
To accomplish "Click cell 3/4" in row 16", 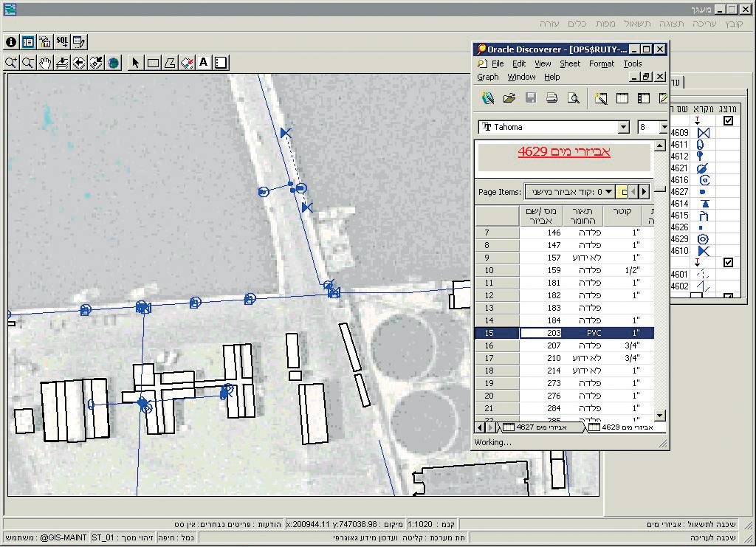I will pyautogui.click(x=623, y=345).
